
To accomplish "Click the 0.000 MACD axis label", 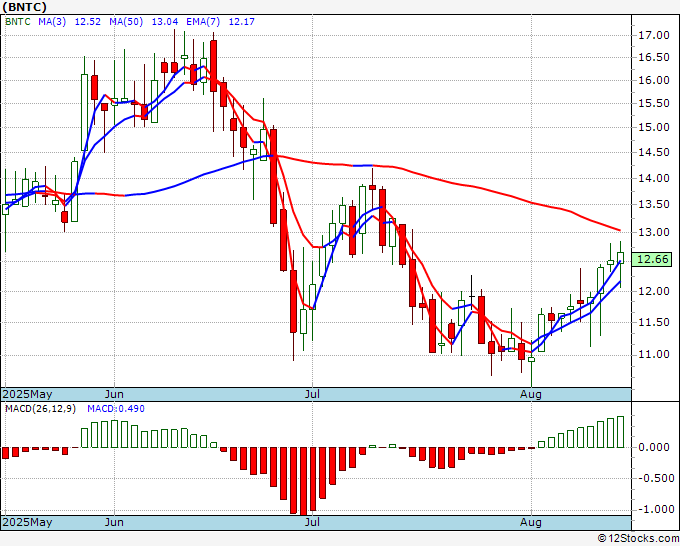I will pos(654,447).
